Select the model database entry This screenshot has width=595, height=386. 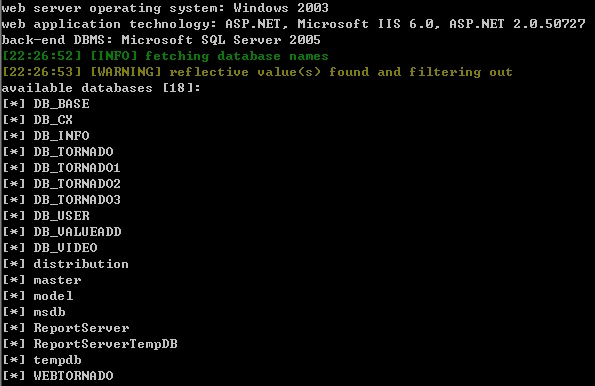[x=53, y=296]
